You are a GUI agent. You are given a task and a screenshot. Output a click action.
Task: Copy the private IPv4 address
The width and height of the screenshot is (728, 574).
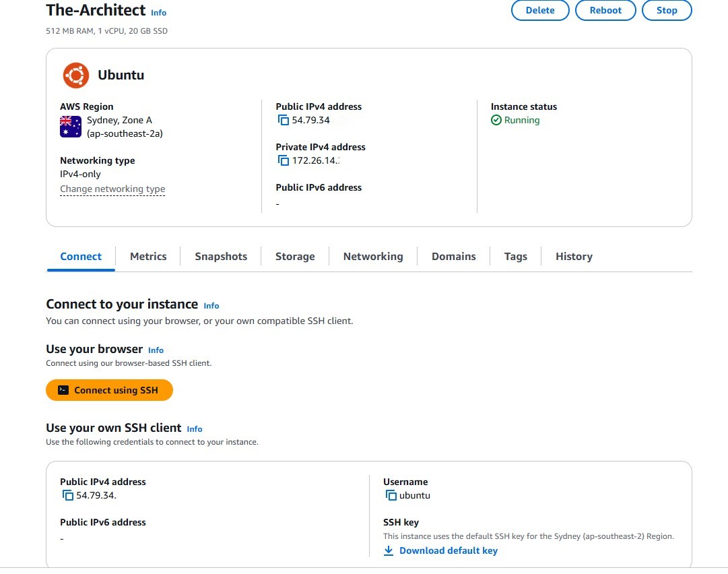pos(284,161)
